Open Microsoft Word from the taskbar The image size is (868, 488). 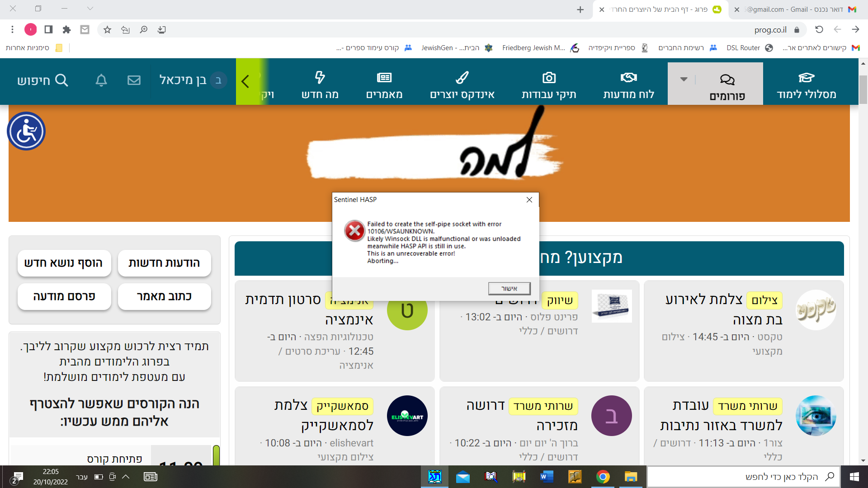tap(547, 477)
